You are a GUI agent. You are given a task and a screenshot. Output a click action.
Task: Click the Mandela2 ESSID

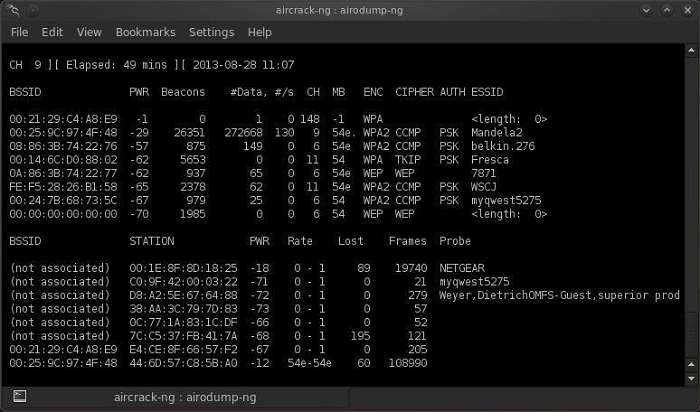[496, 133]
